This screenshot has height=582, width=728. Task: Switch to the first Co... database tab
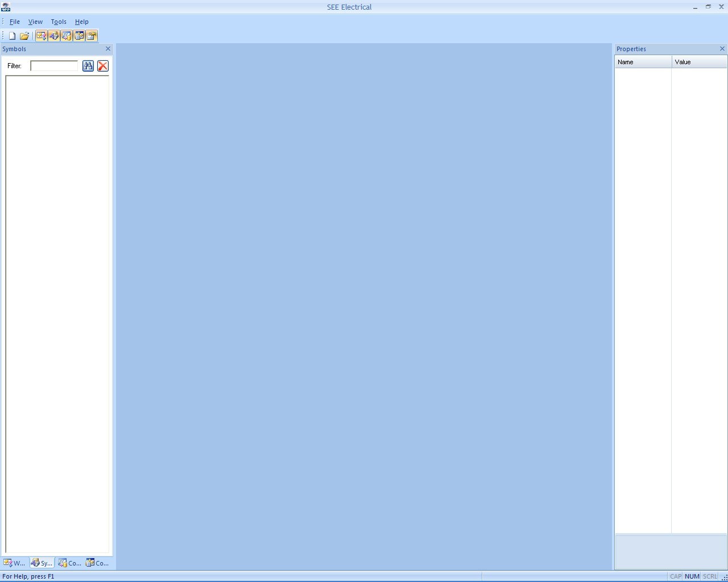coord(69,563)
